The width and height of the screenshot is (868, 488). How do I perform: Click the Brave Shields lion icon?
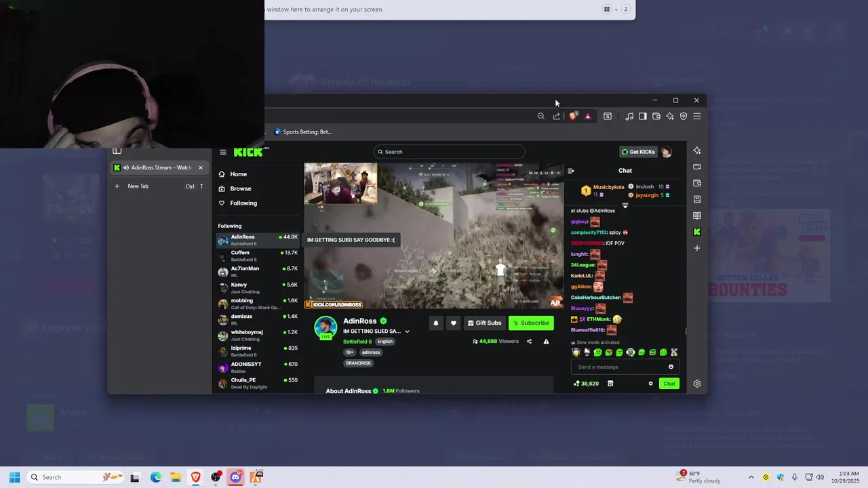point(573,117)
